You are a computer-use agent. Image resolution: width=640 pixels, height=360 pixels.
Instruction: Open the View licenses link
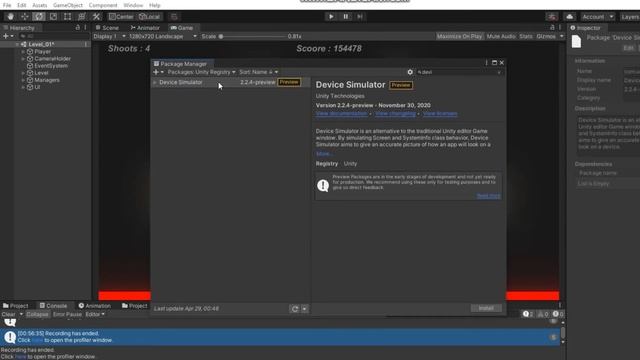coord(440,114)
